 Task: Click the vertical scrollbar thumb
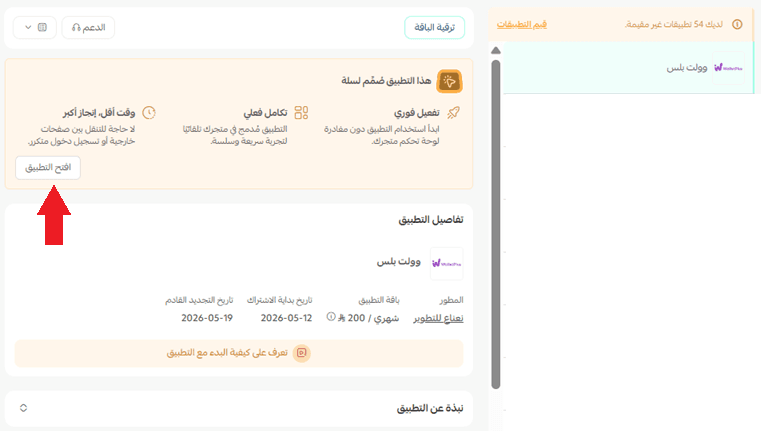click(496, 224)
